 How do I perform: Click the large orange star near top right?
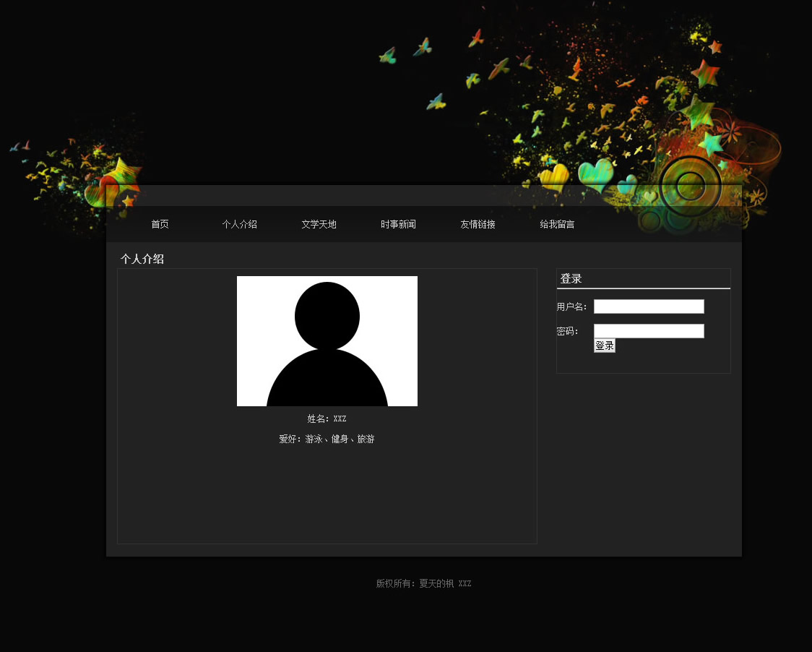click(705, 74)
